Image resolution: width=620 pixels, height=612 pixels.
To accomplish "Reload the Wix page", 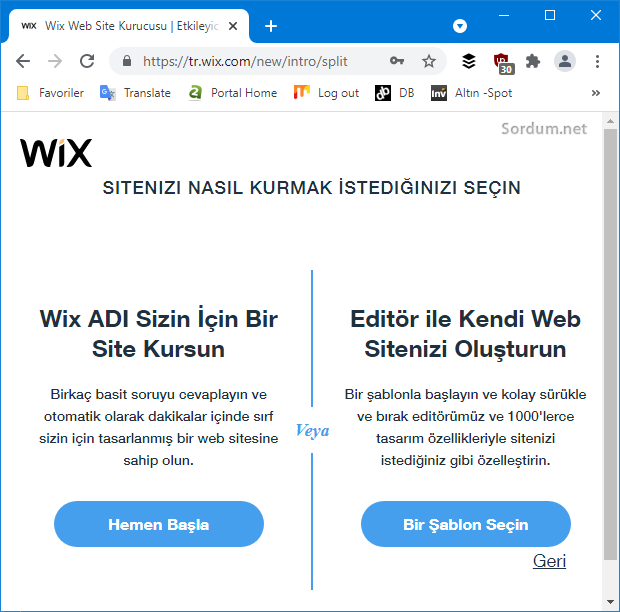I will 87,61.
